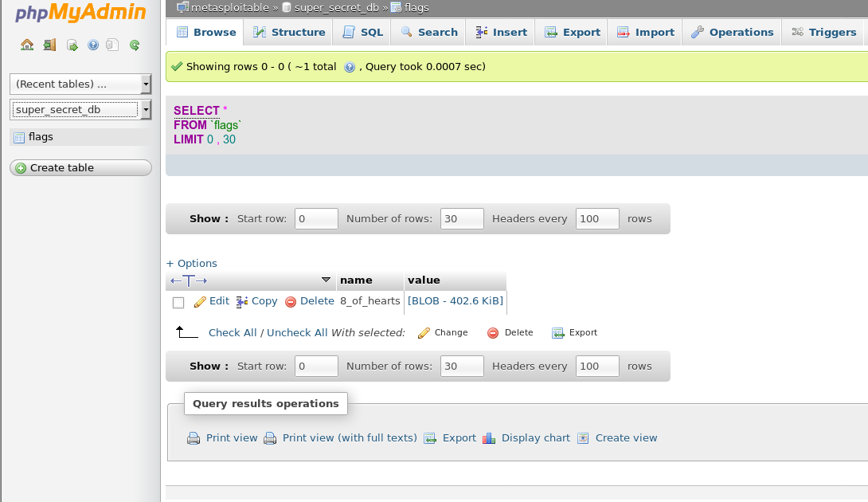Click the SELECT keyword in the query
The height and width of the screenshot is (502, 868).
(x=197, y=111)
